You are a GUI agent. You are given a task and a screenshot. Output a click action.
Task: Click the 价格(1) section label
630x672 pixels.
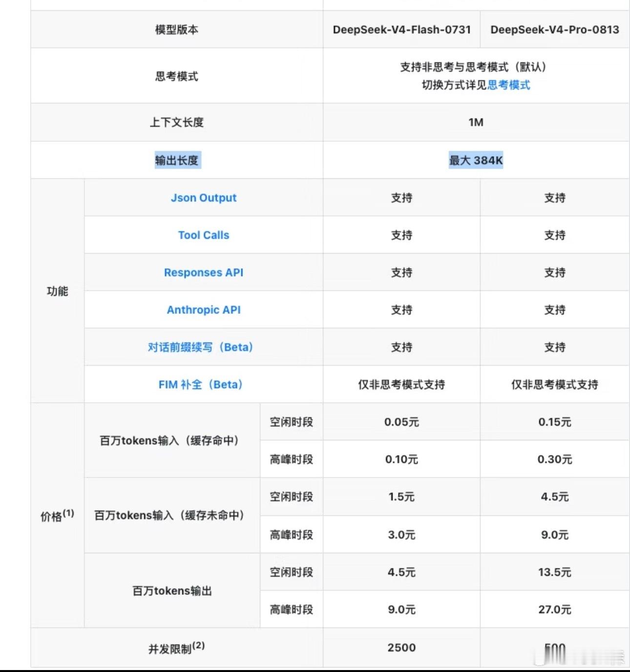(57, 516)
